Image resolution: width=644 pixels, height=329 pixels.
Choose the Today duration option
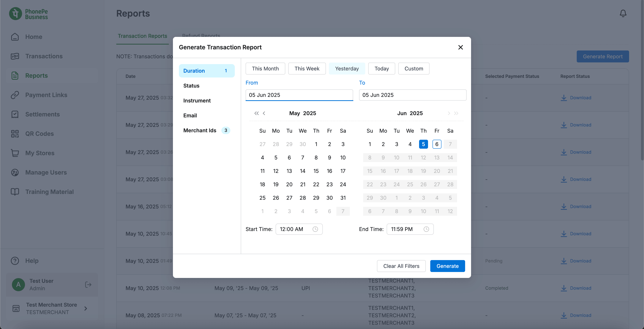point(381,69)
